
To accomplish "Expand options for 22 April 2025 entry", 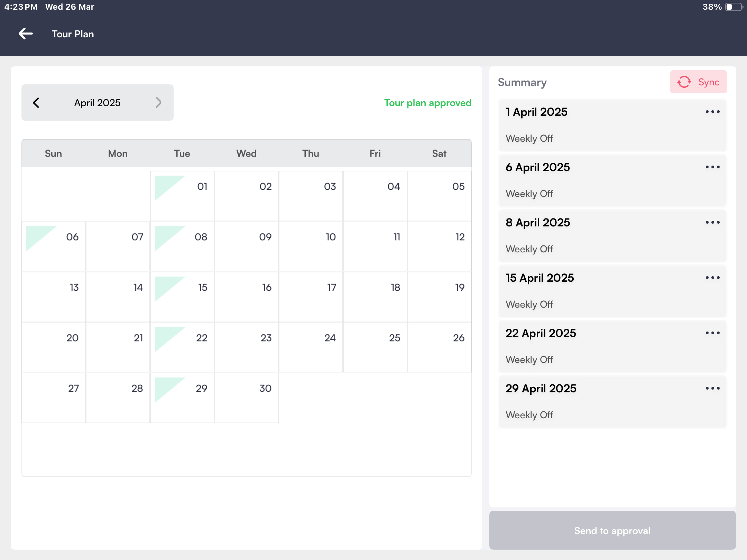I will 713,333.
